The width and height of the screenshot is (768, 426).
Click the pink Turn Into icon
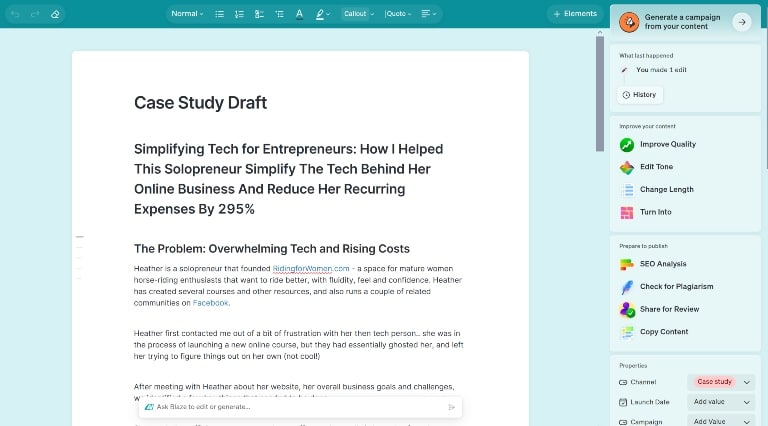627,213
